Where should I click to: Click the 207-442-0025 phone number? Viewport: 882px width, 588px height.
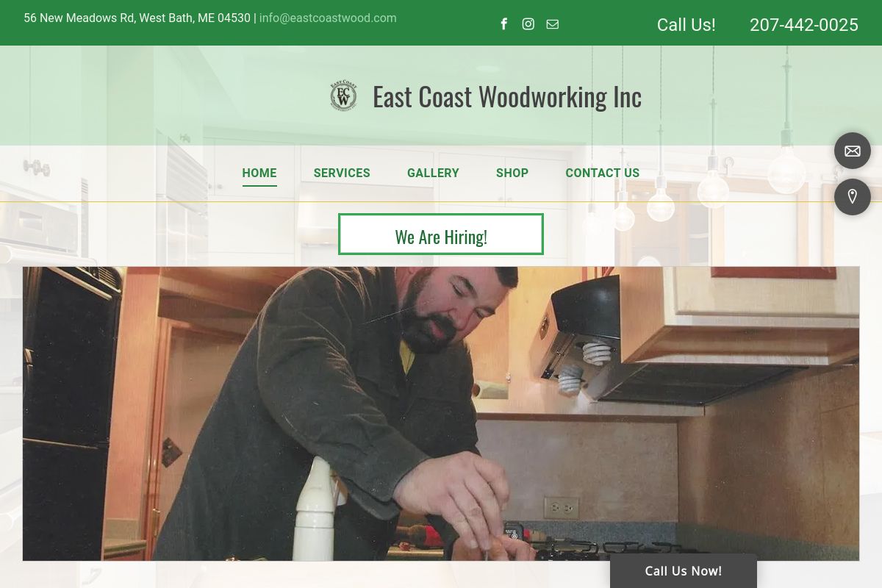coord(804,25)
